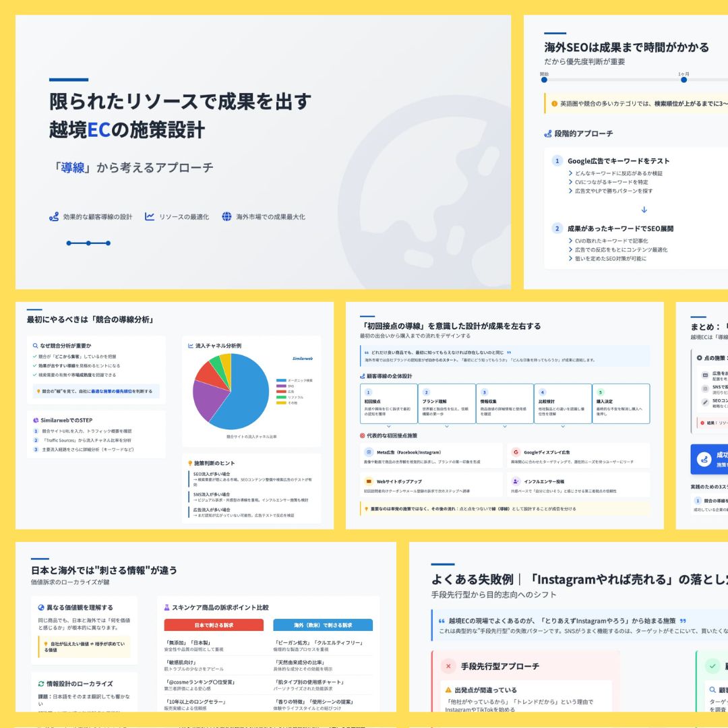This screenshot has width=728, height=728.
Task: Click the インフルエンサー投稿 icon
Action: pyautogui.click(x=516, y=481)
